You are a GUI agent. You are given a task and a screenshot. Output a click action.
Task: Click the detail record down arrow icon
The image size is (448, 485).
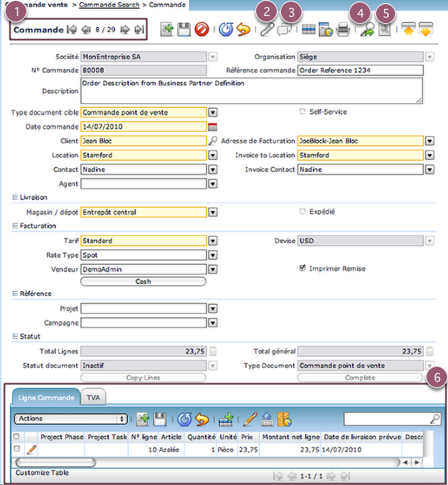point(426,30)
